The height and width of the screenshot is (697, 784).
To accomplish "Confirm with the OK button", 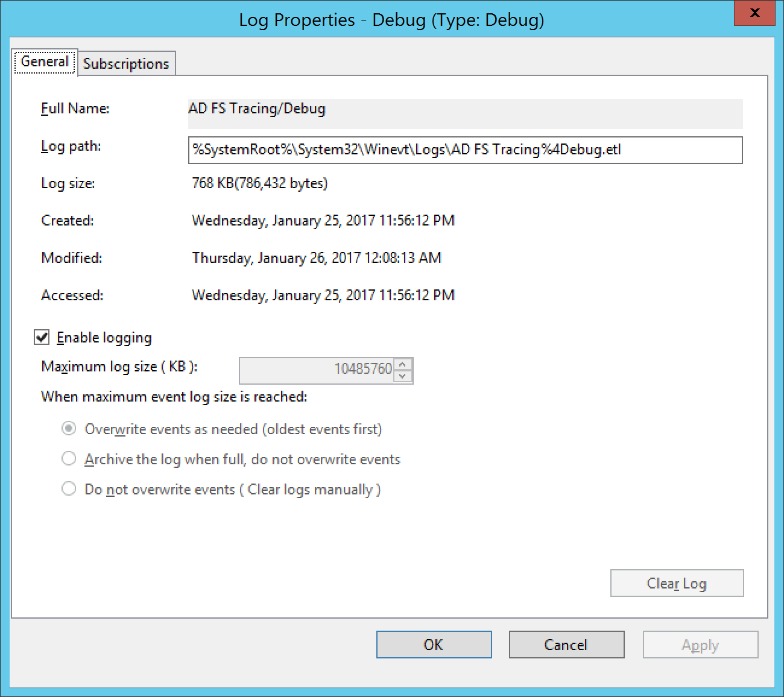I will pyautogui.click(x=434, y=645).
